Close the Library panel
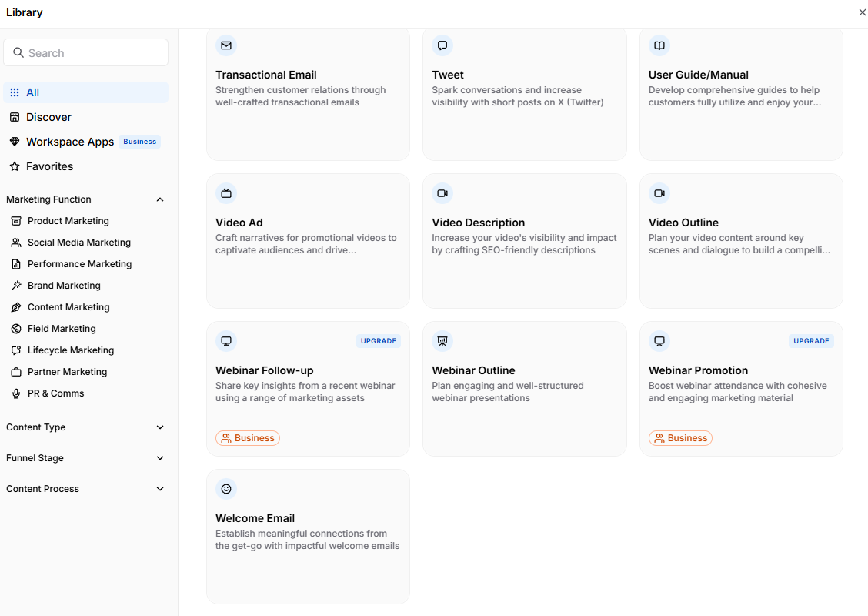The height and width of the screenshot is (616, 868). (862, 12)
